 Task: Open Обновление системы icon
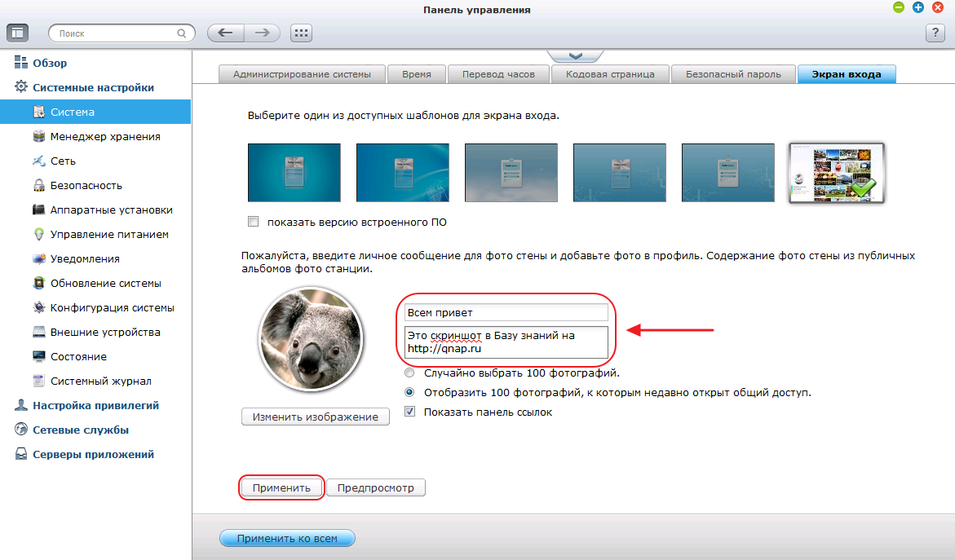click(x=39, y=283)
